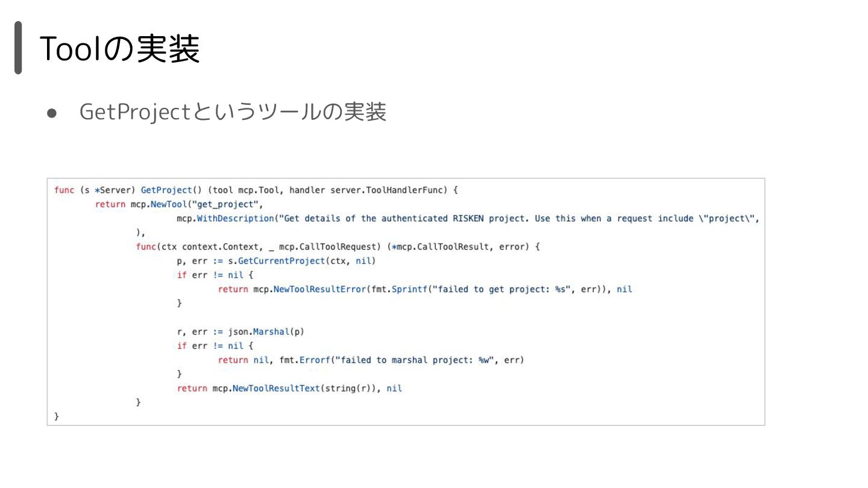Image resolution: width=868 pixels, height=488 pixels.
Task: Click the first if err != nil condition
Action: (x=210, y=275)
